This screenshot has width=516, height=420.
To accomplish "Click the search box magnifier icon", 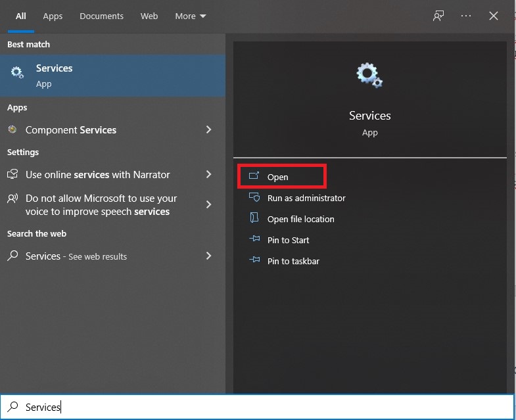I will [x=12, y=406].
